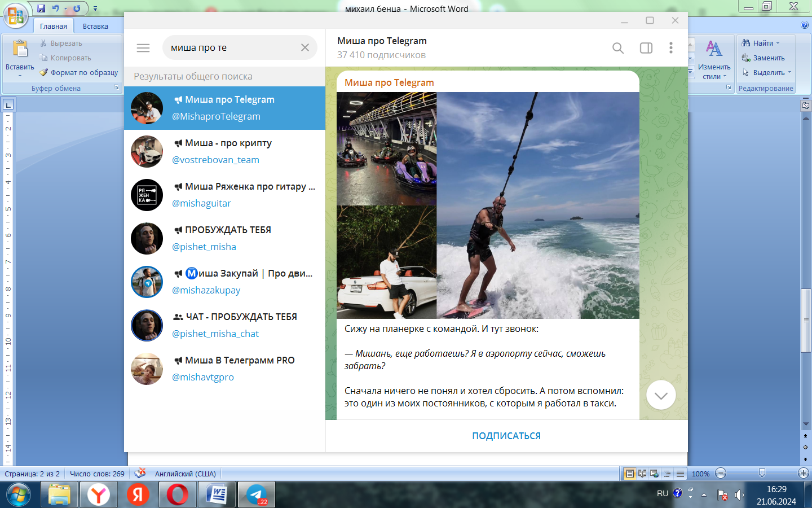The height and width of the screenshot is (508, 812).
Task: Open Миша про Telegram search result
Action: (224, 108)
